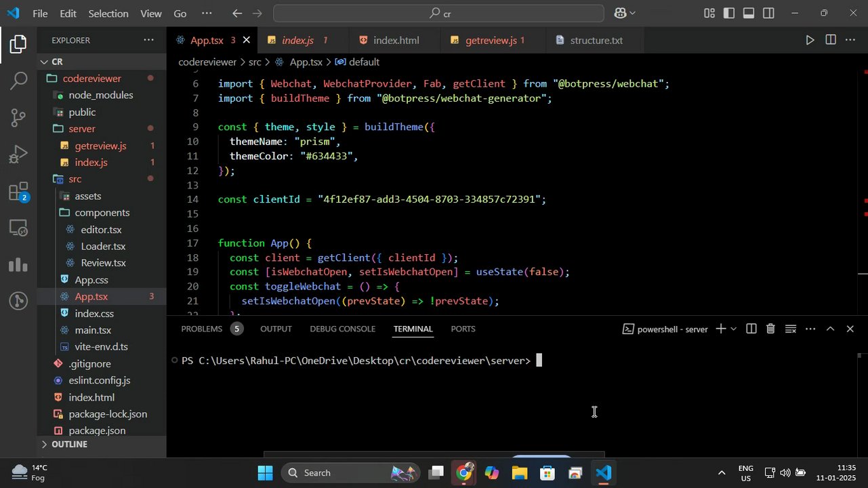The width and height of the screenshot is (868, 488).
Task: Open the Selection menu
Action: (108, 14)
